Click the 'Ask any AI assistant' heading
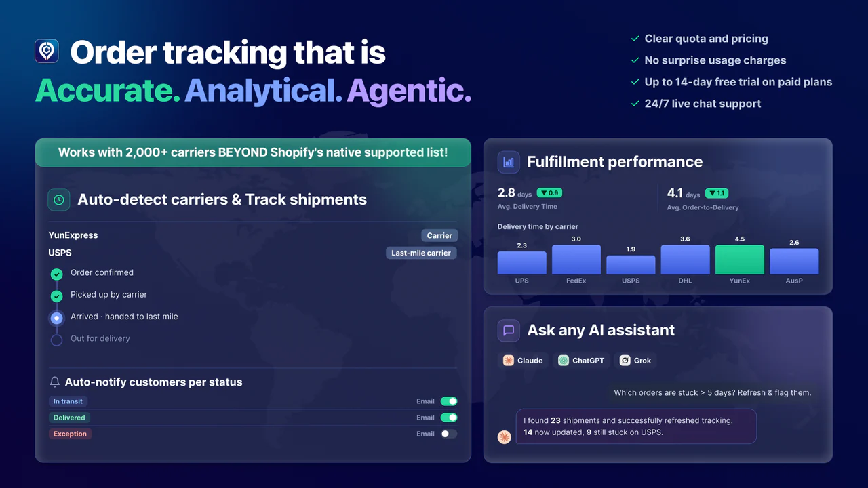The height and width of the screenshot is (488, 868). [x=601, y=331]
